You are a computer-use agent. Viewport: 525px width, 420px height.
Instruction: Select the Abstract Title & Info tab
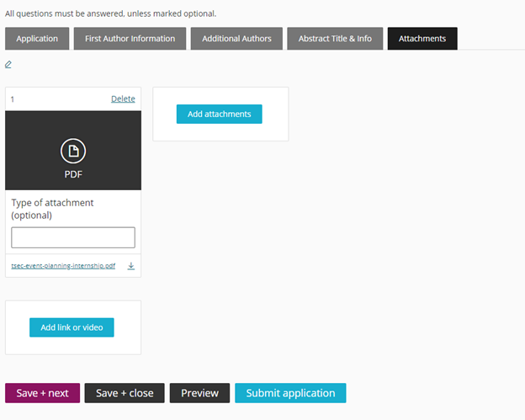tap(335, 39)
